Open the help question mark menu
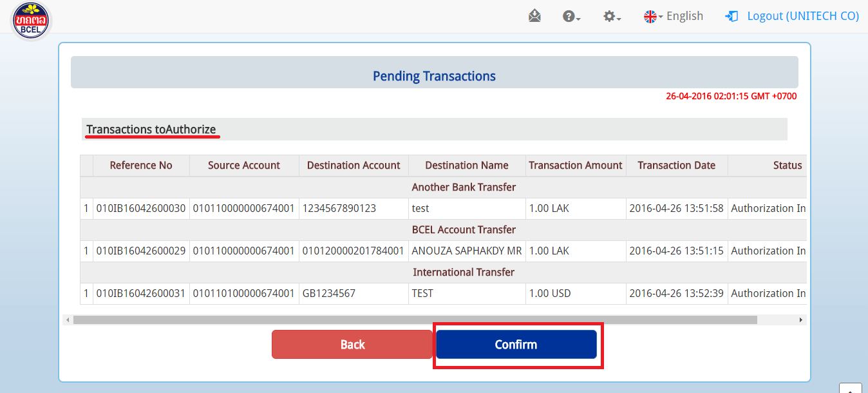Viewport: 868px width, 393px height. coord(571,17)
